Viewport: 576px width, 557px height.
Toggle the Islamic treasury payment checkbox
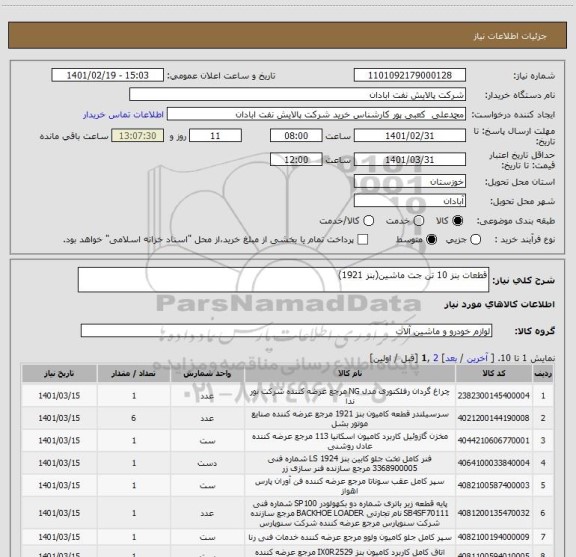pyautogui.click(x=363, y=240)
